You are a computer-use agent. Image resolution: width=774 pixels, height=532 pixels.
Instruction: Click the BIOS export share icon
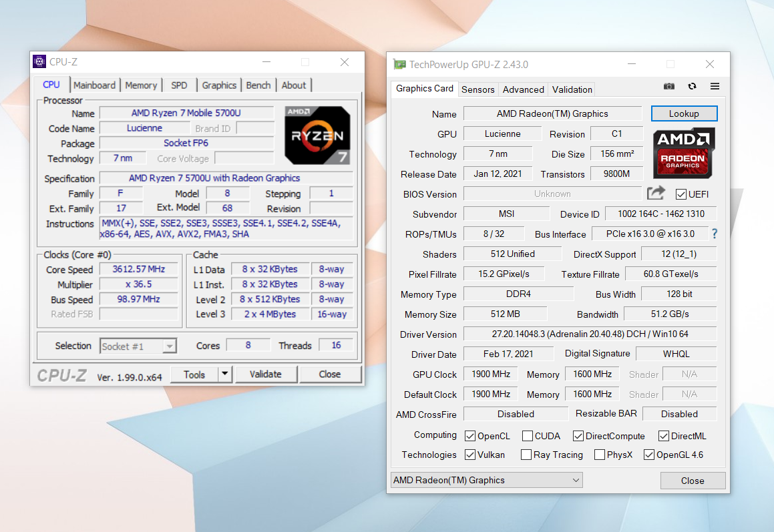(x=656, y=193)
